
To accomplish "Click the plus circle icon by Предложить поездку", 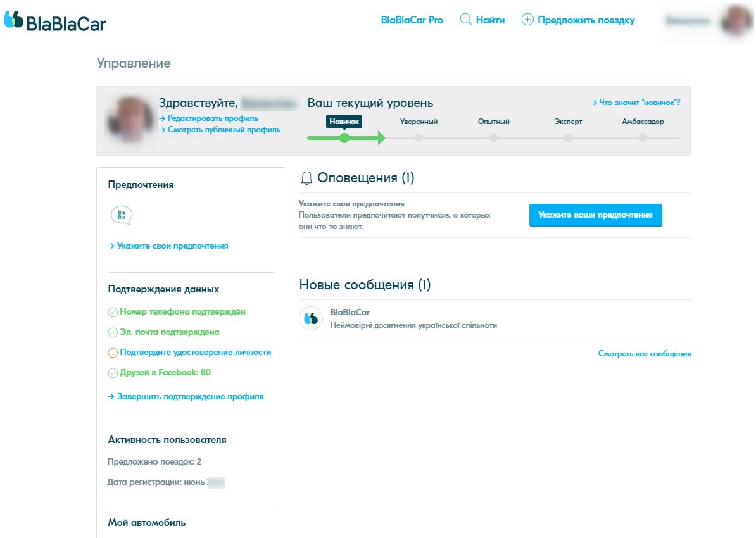I will coord(527,20).
